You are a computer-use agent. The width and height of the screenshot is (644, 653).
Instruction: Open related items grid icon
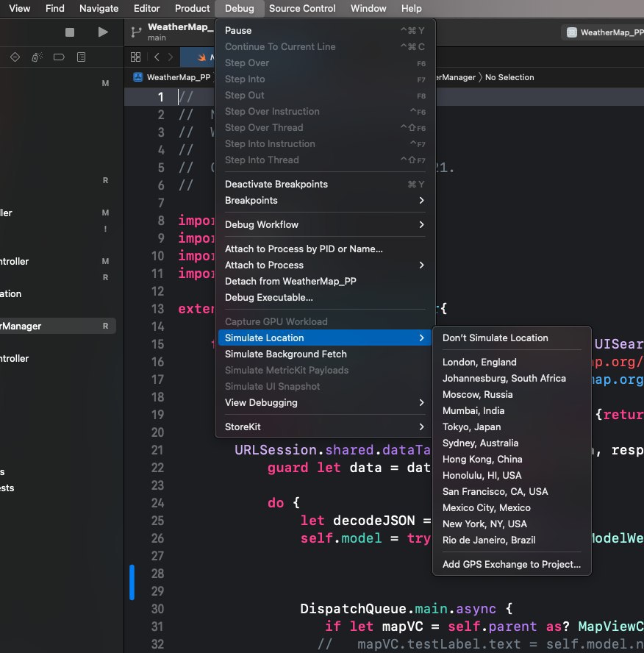136,57
